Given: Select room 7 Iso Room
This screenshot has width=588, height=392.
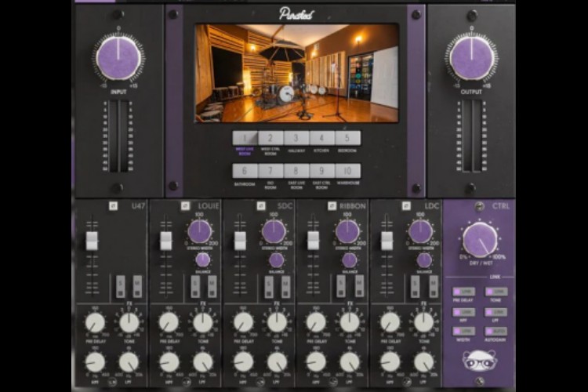Looking at the screenshot, I should [x=270, y=171].
